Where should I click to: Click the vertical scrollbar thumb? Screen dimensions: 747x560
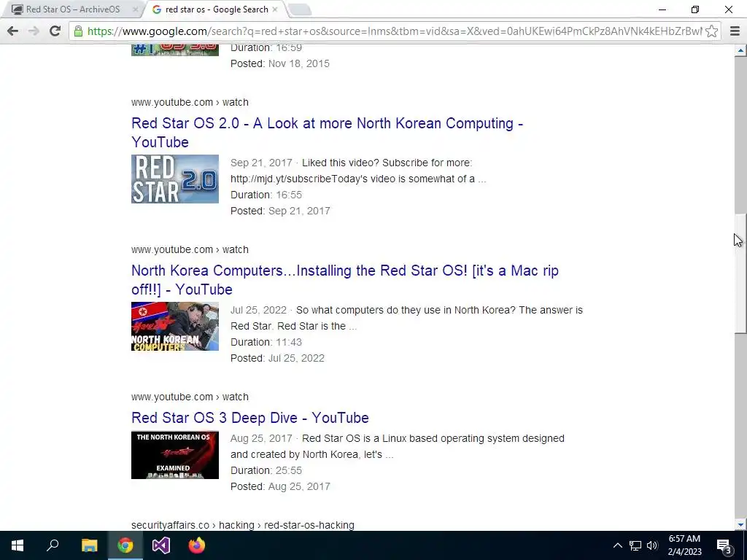click(x=740, y=274)
